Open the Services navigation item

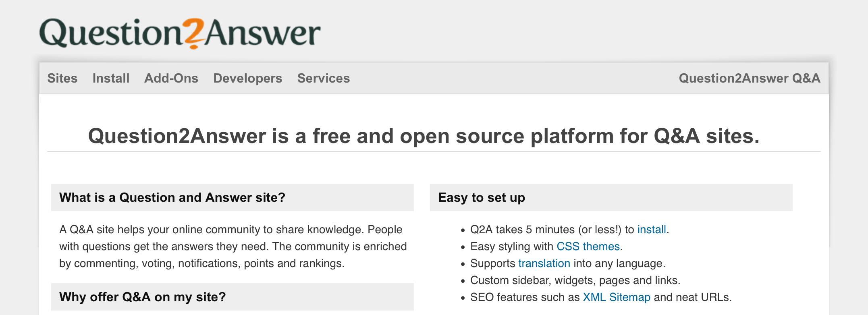pos(324,78)
